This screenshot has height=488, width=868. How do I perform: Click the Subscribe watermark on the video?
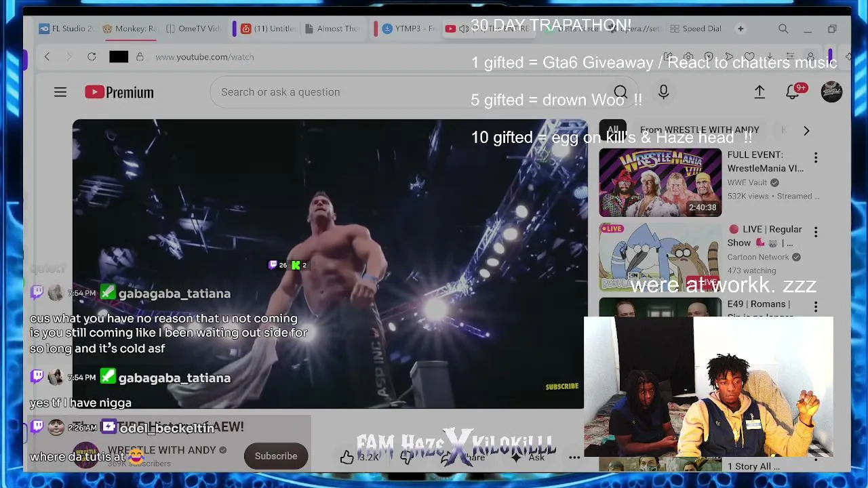click(x=562, y=386)
